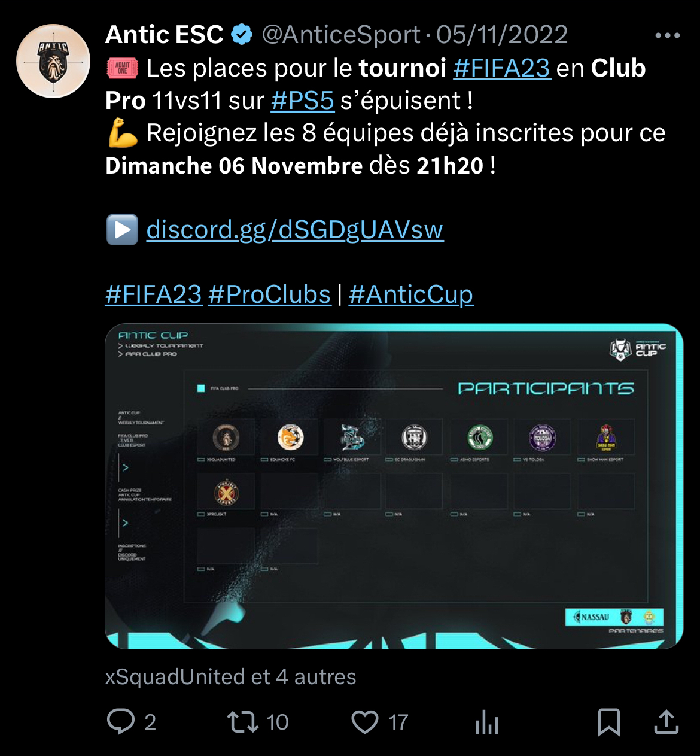This screenshot has height=756, width=700.
Task: Open the @AnticeSport handle
Action: tap(341, 35)
